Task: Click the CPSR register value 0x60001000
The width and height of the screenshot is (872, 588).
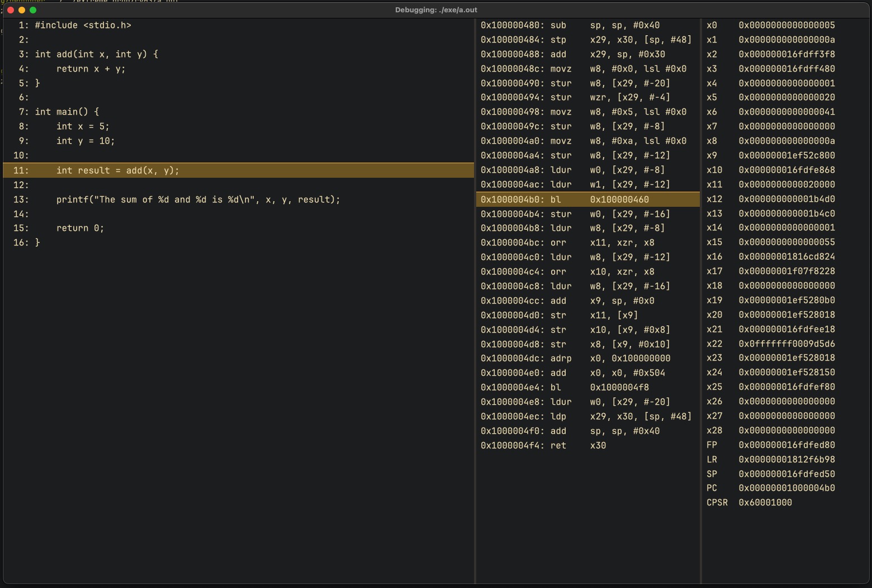Action: coord(765,502)
